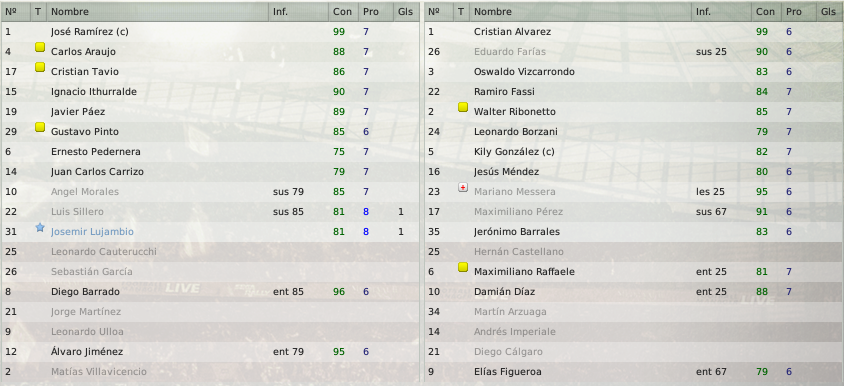Viewport: 844px width, 386px height.
Task: Click Carlos Araujo's yellow card icon
Action: point(40,47)
